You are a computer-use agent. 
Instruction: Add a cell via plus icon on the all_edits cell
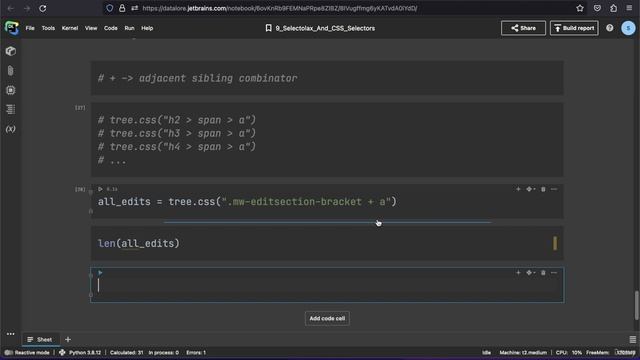point(518,189)
